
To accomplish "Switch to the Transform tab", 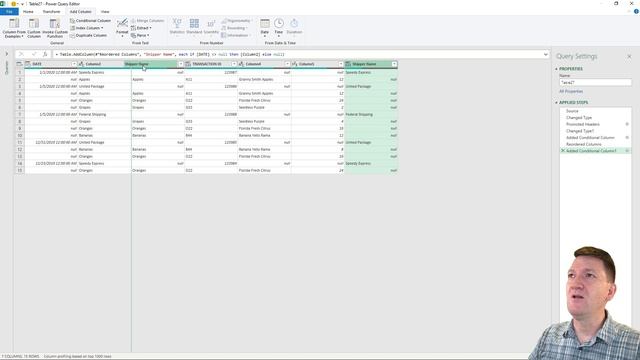I will click(51, 12).
